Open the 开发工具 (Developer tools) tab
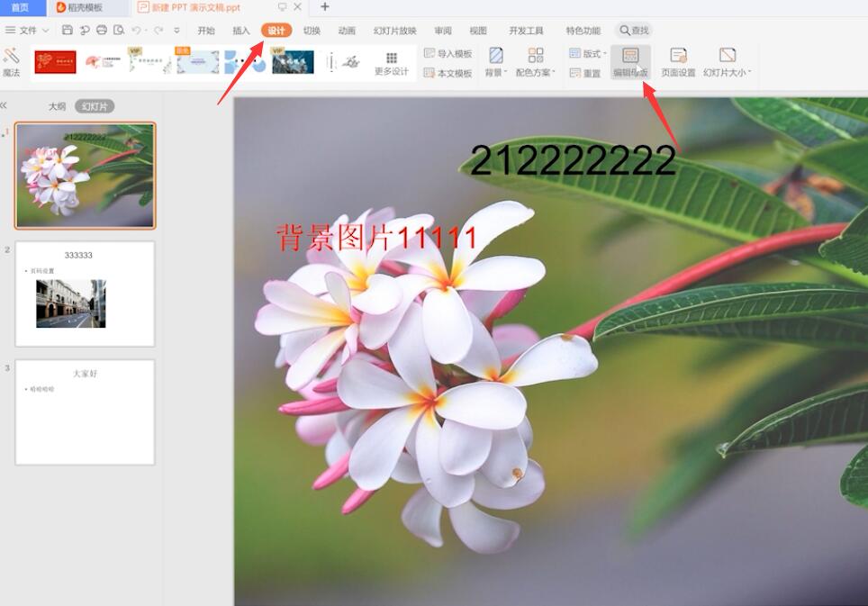The width and height of the screenshot is (868, 606). click(526, 31)
